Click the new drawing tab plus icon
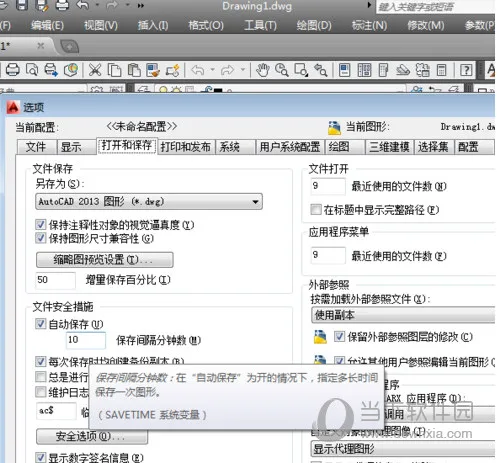The image size is (497, 463). coord(69,47)
